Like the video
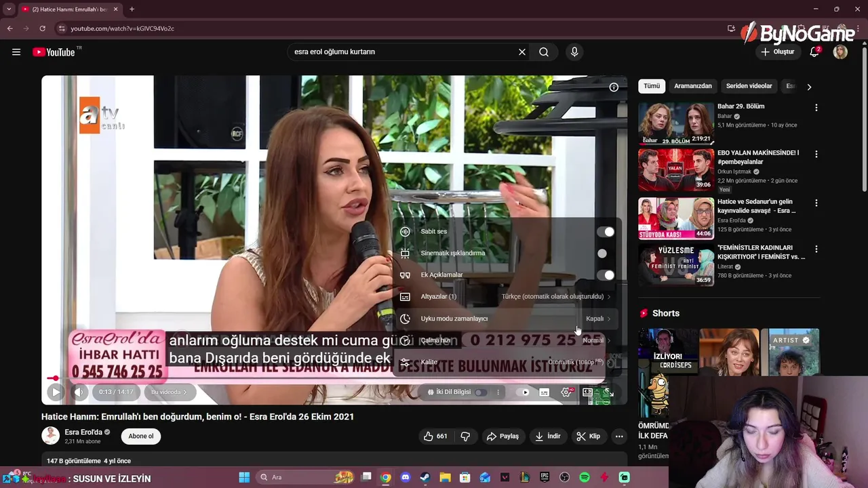Screen dimensions: 868x488 pos(435,436)
